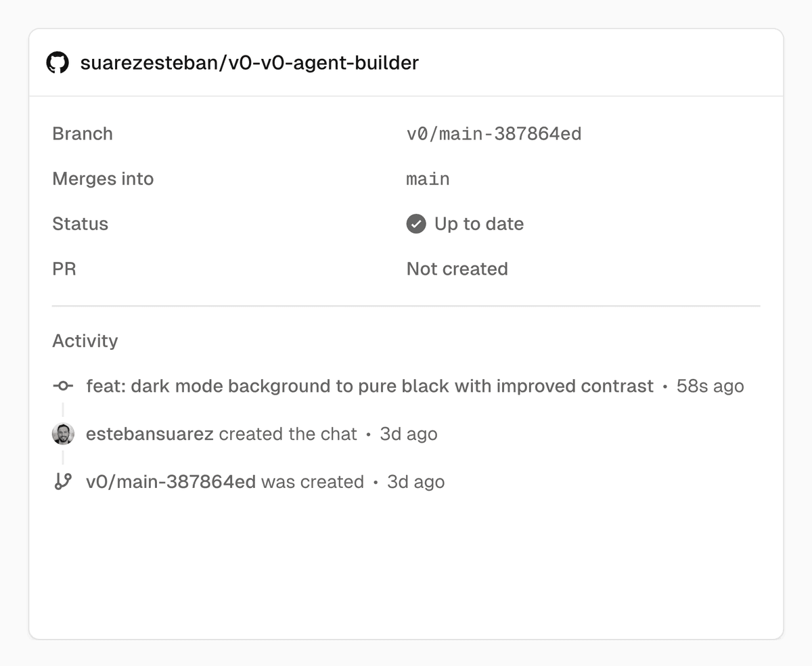Click the v0/main-387864ed branch name
This screenshot has height=666, width=812.
[x=493, y=133]
